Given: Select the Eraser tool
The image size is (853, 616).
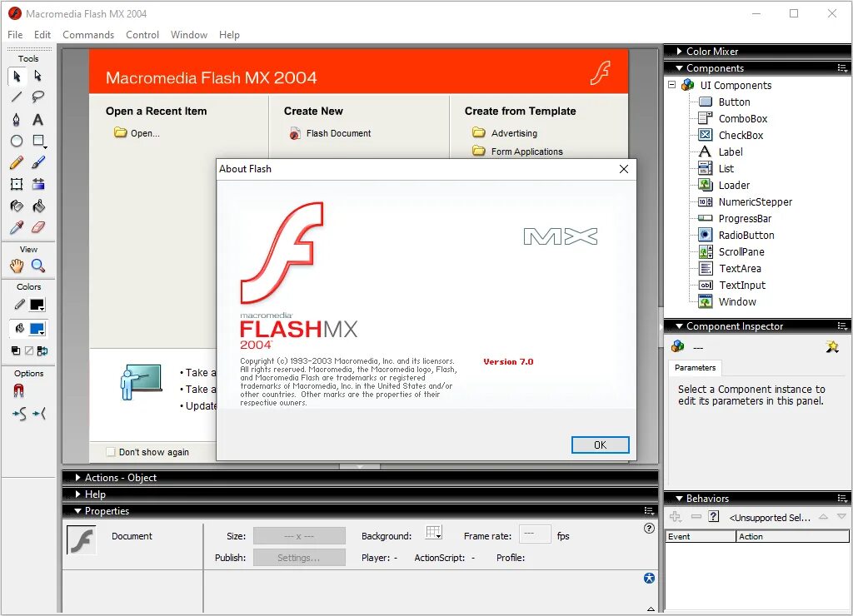Looking at the screenshot, I should (x=38, y=227).
